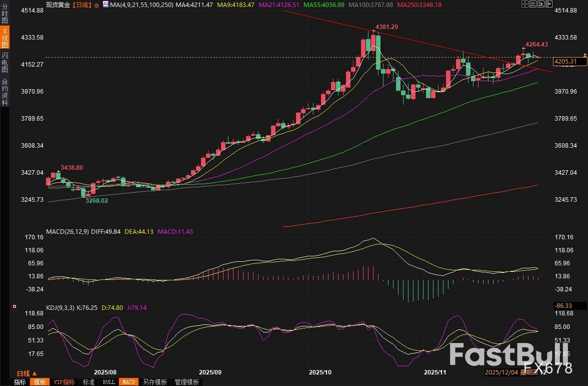Toggle the MACD indicator button
Screen dimensions: 588x386
click(x=128, y=382)
